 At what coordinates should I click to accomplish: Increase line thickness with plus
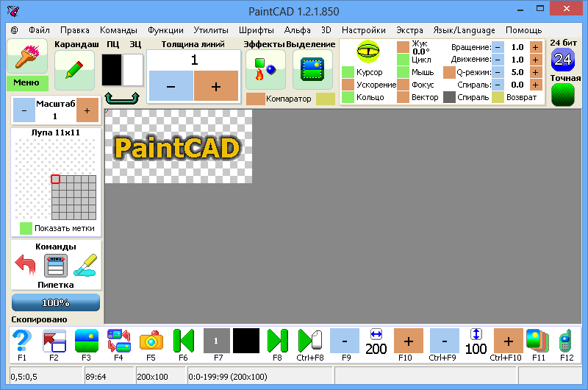[216, 86]
